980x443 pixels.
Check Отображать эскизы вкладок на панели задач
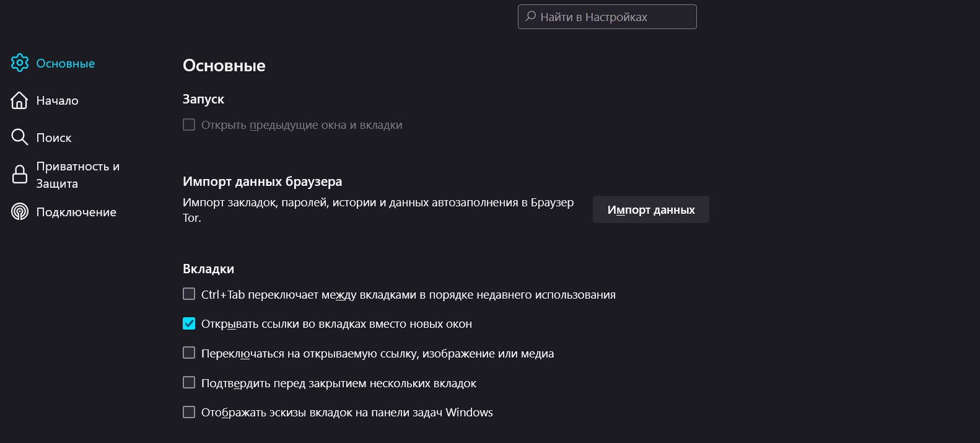coord(189,412)
